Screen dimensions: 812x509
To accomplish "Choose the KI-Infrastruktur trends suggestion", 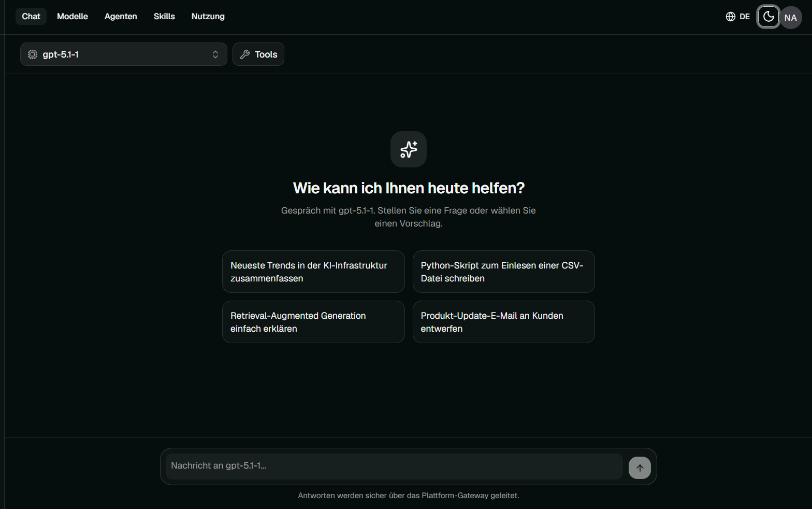I will point(313,272).
